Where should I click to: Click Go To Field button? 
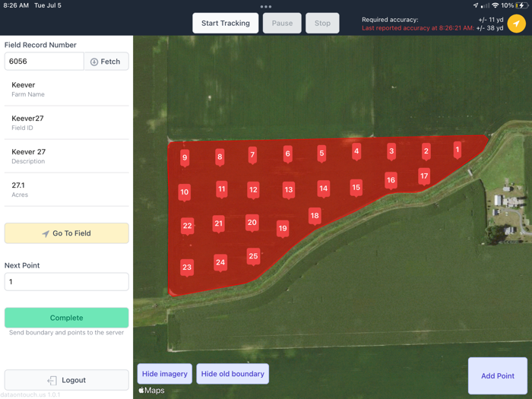pos(67,233)
